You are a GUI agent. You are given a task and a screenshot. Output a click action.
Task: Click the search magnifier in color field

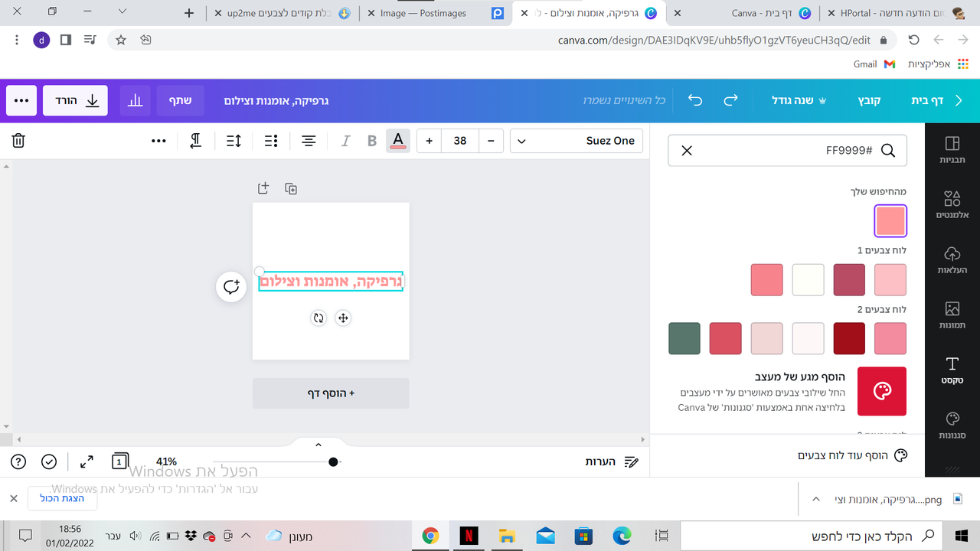click(x=888, y=151)
